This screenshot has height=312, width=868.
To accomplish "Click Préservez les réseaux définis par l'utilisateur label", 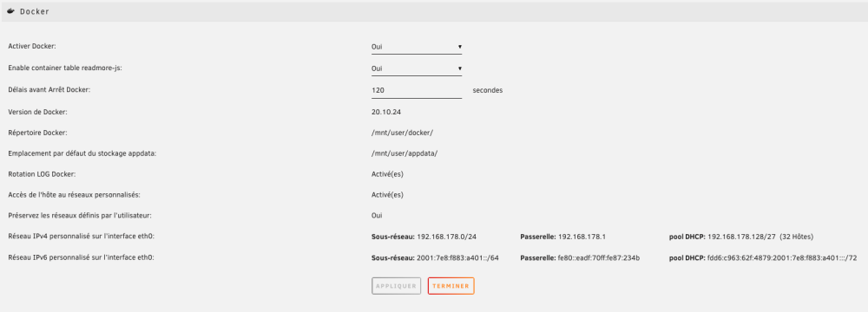I will pos(80,215).
